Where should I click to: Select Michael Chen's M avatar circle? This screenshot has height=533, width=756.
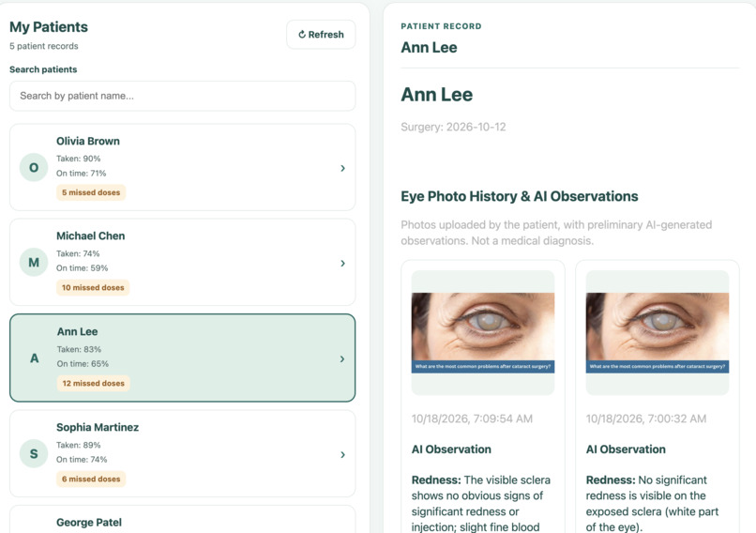(x=34, y=263)
